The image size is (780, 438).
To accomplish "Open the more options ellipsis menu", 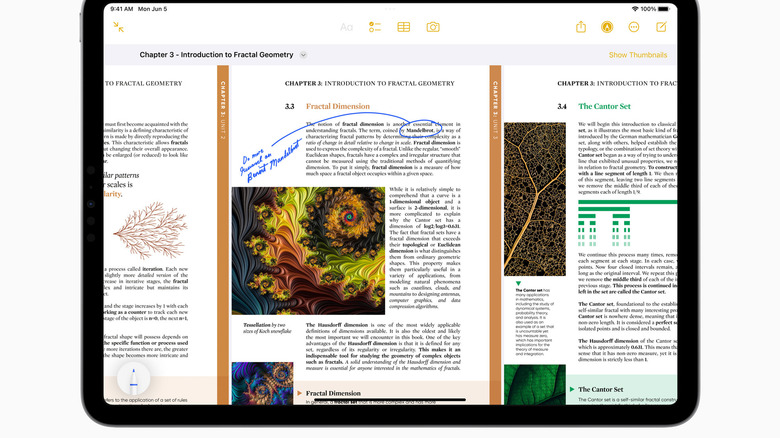I will 634,28.
